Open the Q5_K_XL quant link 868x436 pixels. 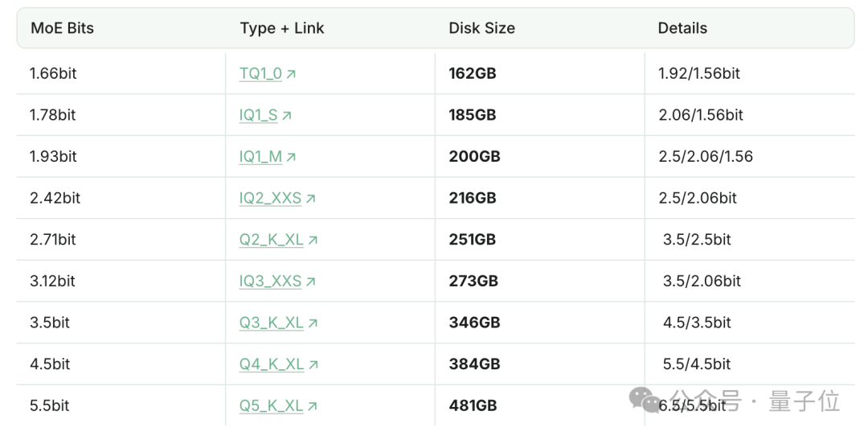pyautogui.click(x=272, y=406)
